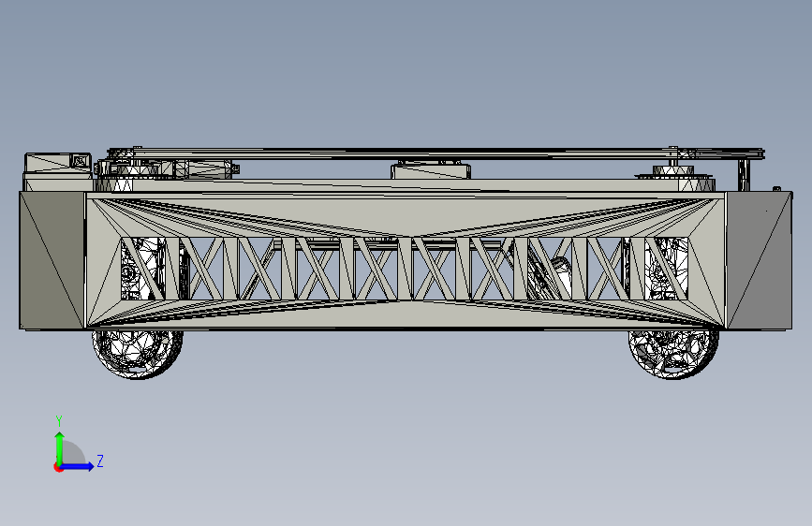Select the dark right end panel
This screenshot has height=526, width=812.
tap(760, 260)
